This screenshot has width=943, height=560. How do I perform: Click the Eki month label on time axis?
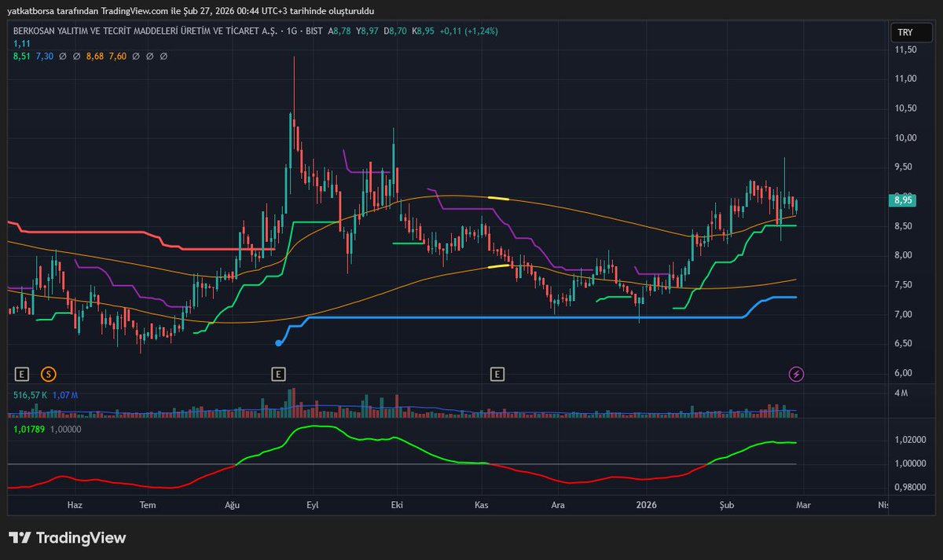(x=396, y=505)
